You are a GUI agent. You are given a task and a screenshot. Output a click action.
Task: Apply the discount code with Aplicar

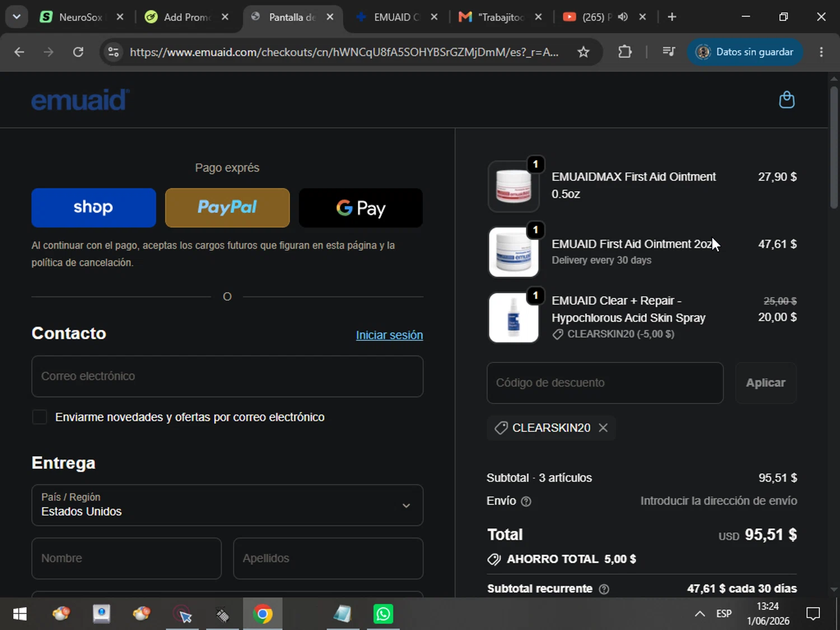pyautogui.click(x=766, y=383)
